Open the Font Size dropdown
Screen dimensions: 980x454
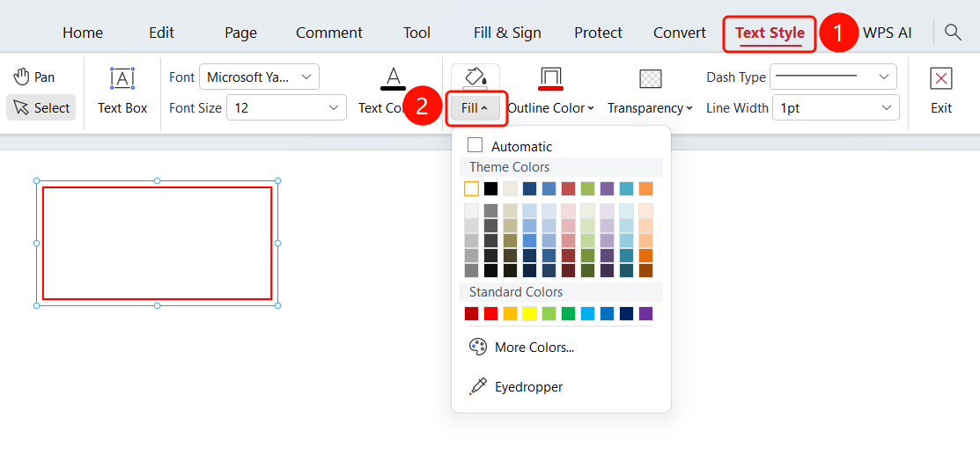286,107
